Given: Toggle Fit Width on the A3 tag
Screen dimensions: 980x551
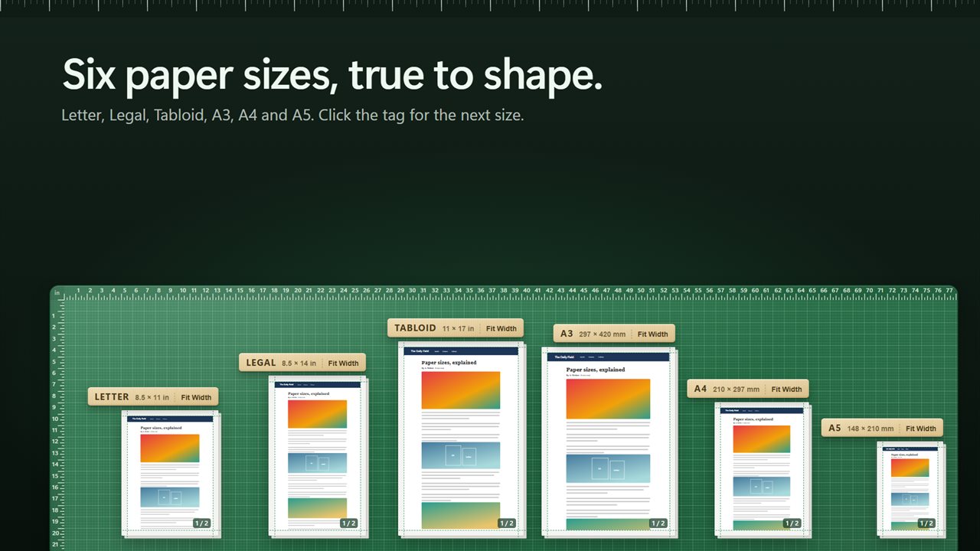Looking at the screenshot, I should 653,334.
